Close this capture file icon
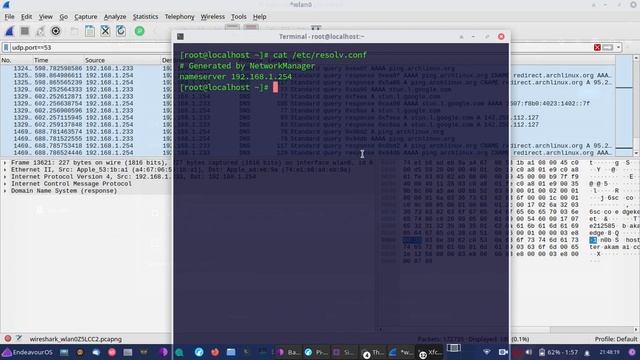640x360 pixels. tap(105, 31)
